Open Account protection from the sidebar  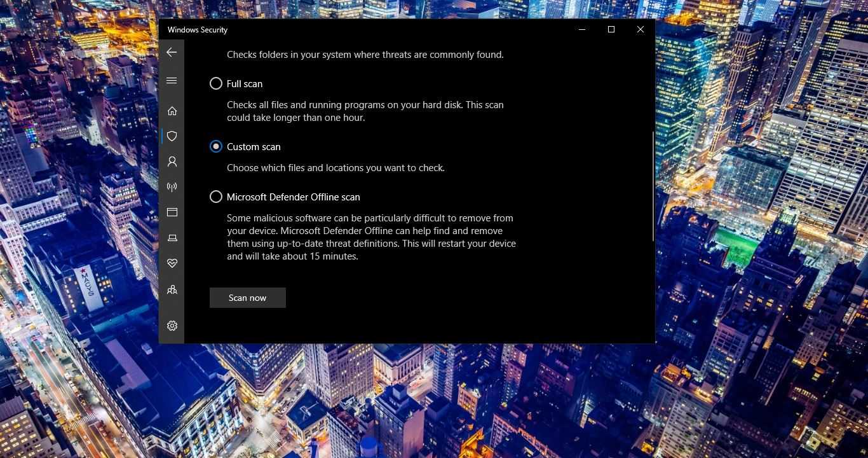(172, 162)
